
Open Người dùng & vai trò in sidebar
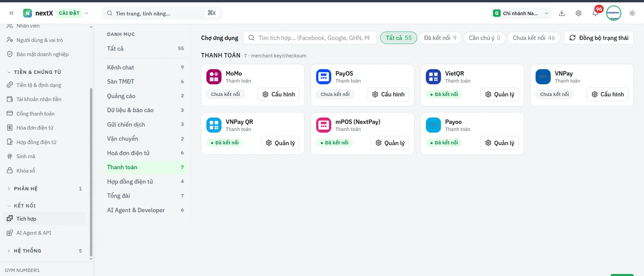(x=44, y=40)
